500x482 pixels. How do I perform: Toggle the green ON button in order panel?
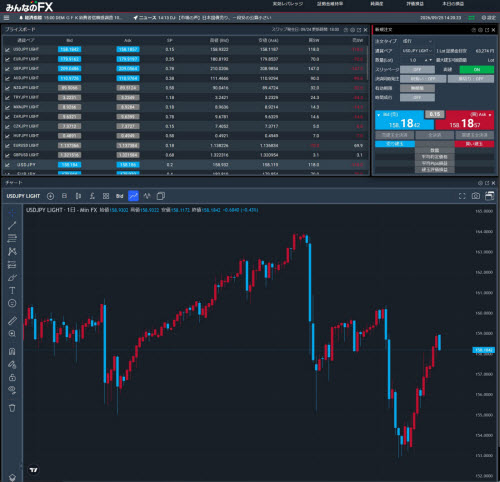coord(477,69)
